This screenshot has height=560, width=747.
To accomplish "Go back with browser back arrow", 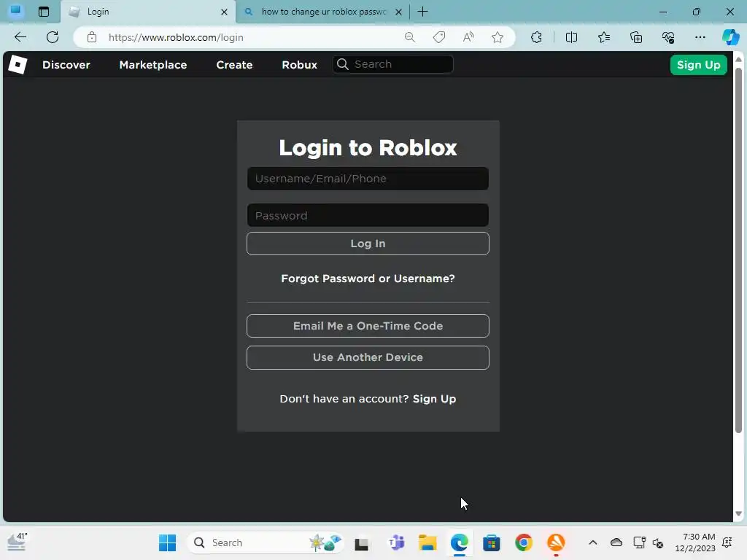I will coord(20,37).
